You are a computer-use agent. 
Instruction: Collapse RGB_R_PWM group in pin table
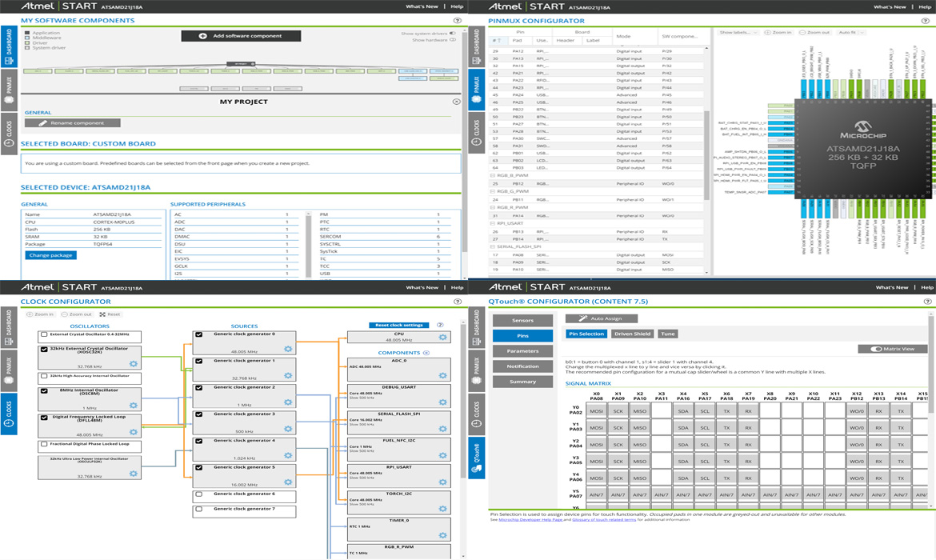(493, 207)
